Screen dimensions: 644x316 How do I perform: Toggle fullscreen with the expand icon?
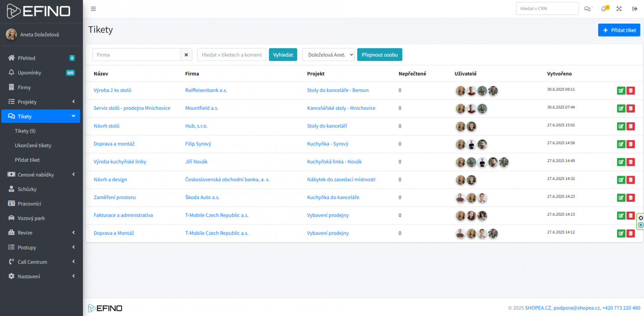(619, 9)
